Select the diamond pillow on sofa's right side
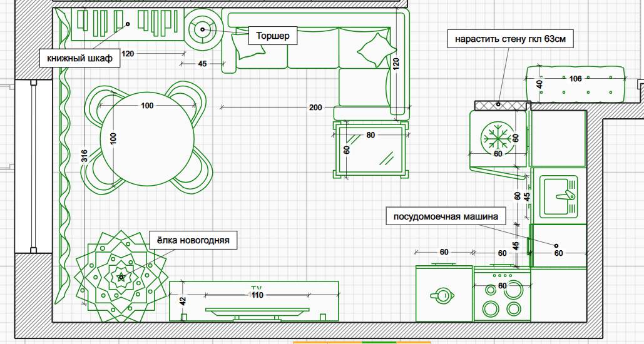The width and height of the screenshot is (644, 344). coord(375,49)
